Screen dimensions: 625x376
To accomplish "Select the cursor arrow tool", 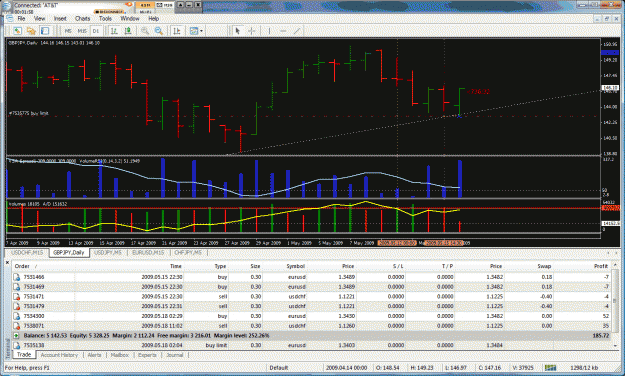I will pyautogui.click(x=238, y=31).
